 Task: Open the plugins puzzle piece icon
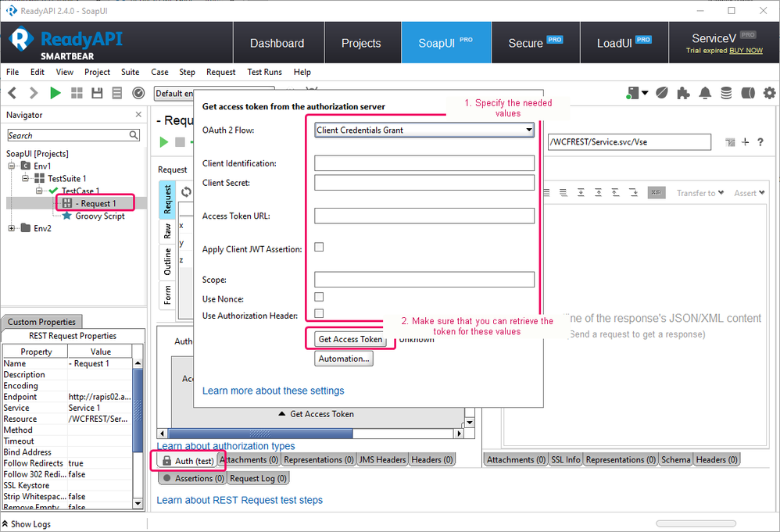[x=684, y=93]
